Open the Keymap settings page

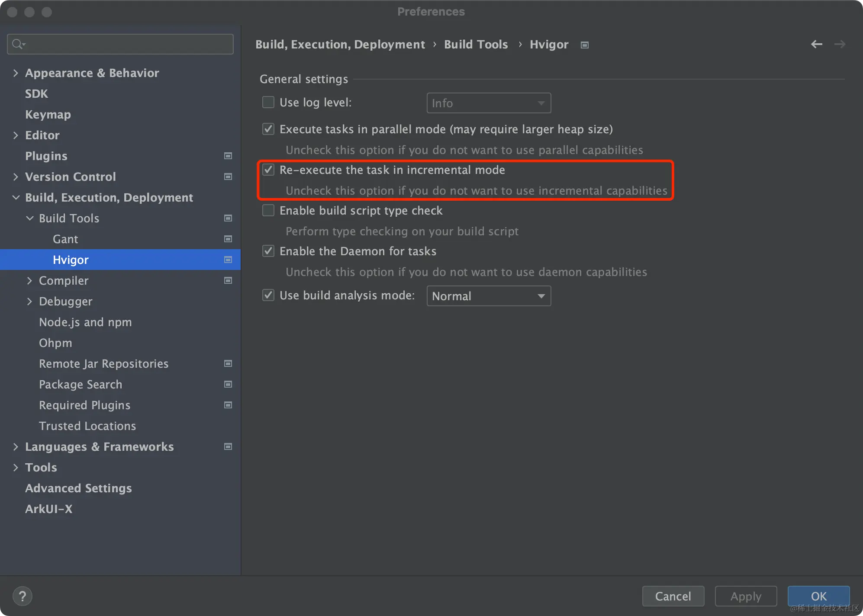coord(48,114)
